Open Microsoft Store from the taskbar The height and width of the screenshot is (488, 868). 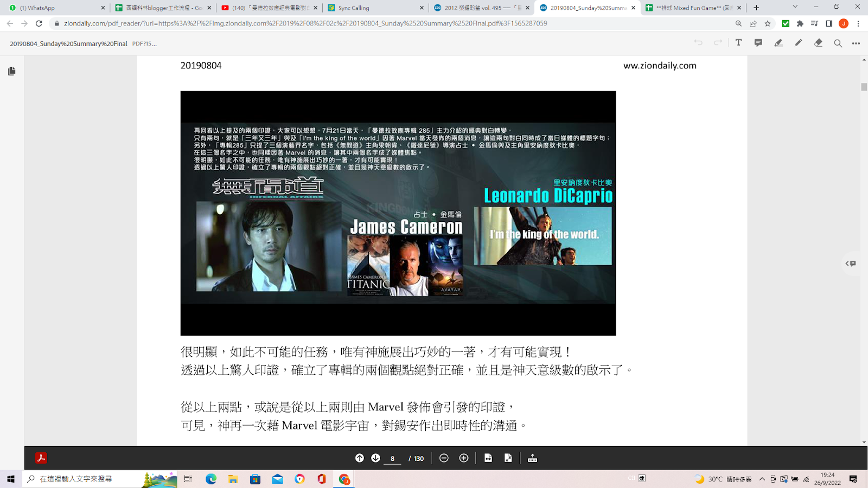[x=255, y=479]
